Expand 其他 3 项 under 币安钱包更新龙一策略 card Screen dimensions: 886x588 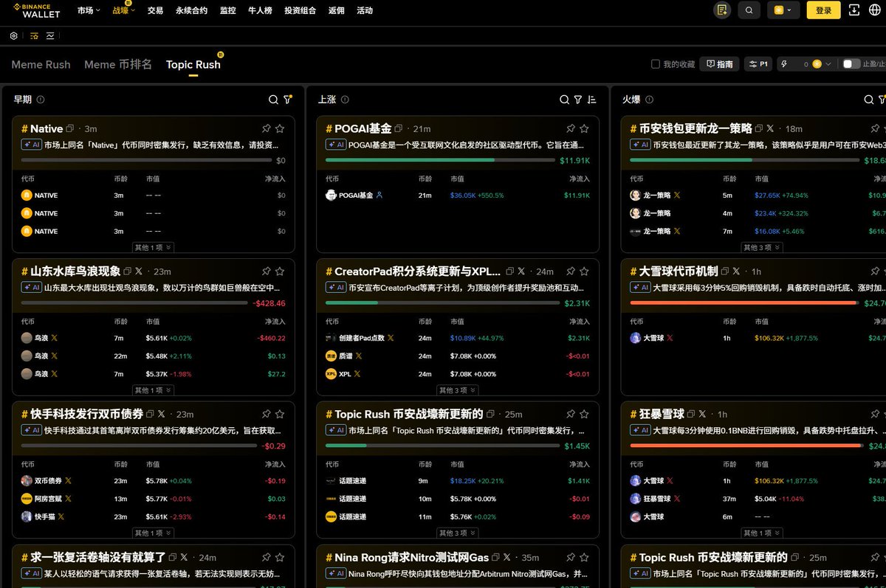[x=762, y=247]
